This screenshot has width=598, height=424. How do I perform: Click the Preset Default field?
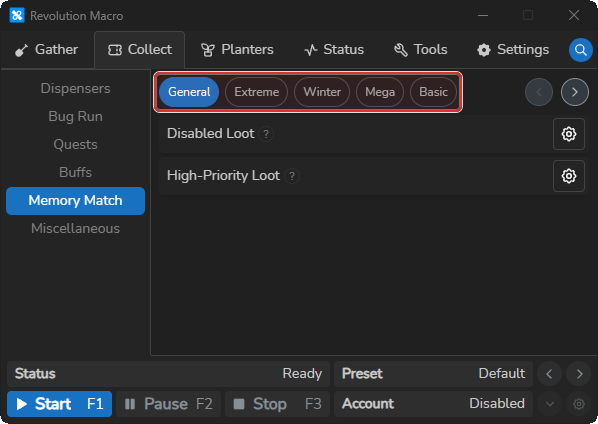pyautogui.click(x=433, y=374)
